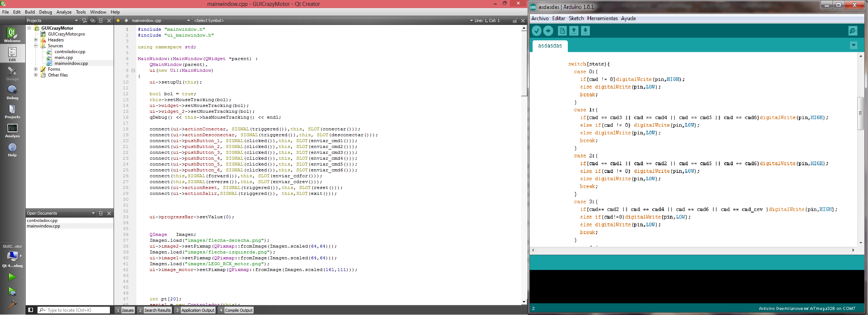Open the Qt Creator Analyze menu

point(64,12)
